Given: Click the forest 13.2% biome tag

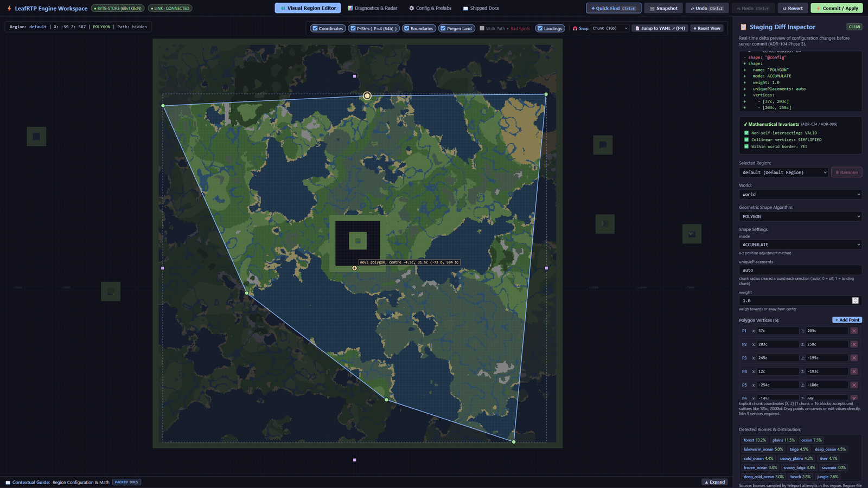Looking at the screenshot, I should 755,440.
